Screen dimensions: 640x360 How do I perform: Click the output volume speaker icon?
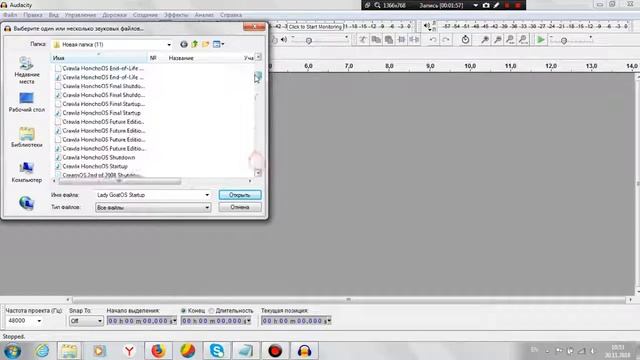(x=284, y=40)
